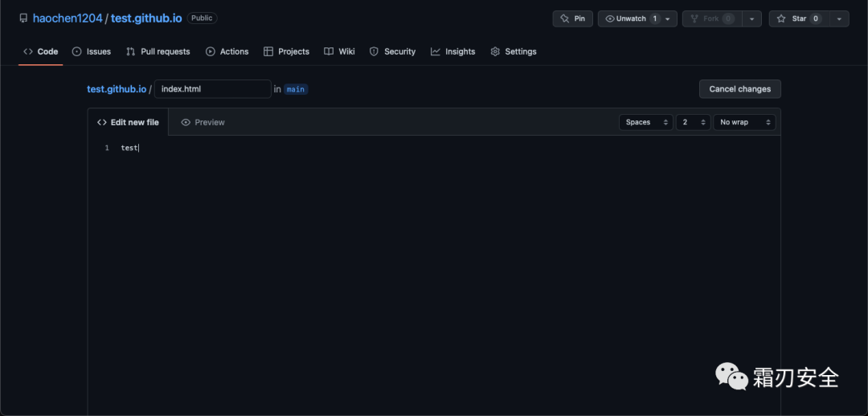
Task: Expand the Unwatch notifications dropdown arrow
Action: [668, 18]
